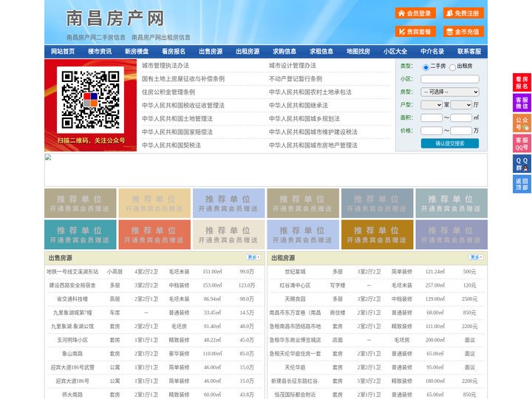Click 更多 in 出租房源 header
The width and height of the screenshot is (532, 399).
tap(477, 257)
